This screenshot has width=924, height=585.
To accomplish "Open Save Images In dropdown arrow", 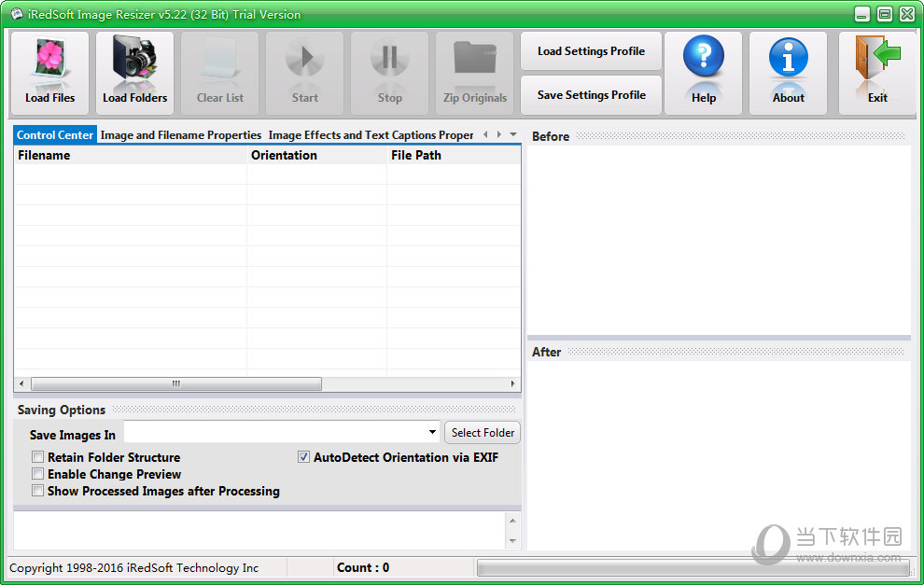I will pos(432,432).
